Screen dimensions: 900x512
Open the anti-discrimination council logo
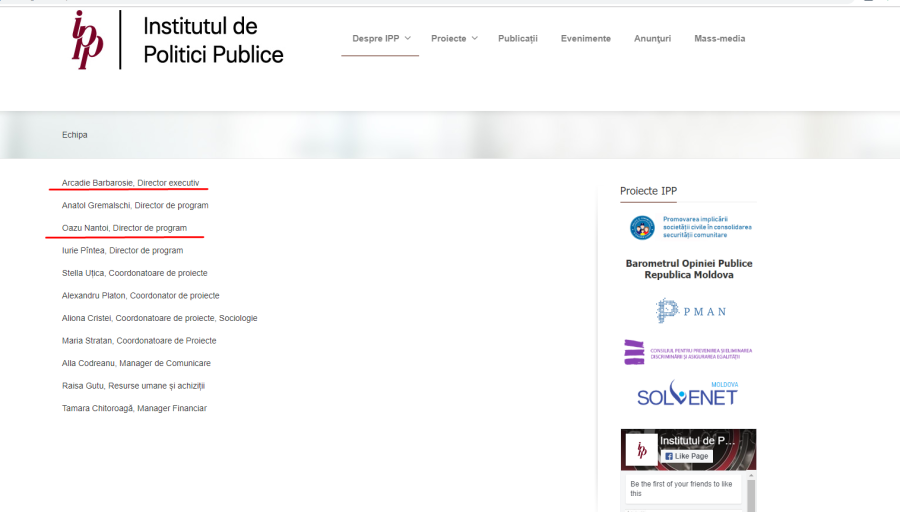[x=688, y=351]
